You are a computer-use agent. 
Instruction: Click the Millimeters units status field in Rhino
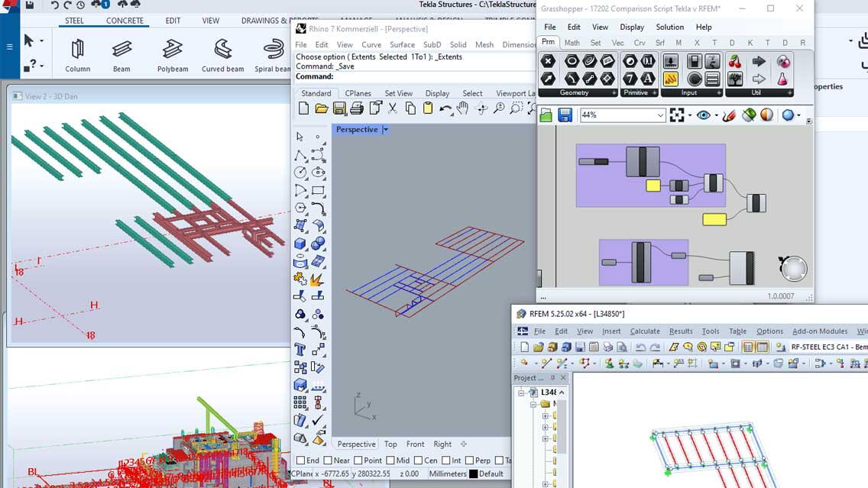click(447, 474)
